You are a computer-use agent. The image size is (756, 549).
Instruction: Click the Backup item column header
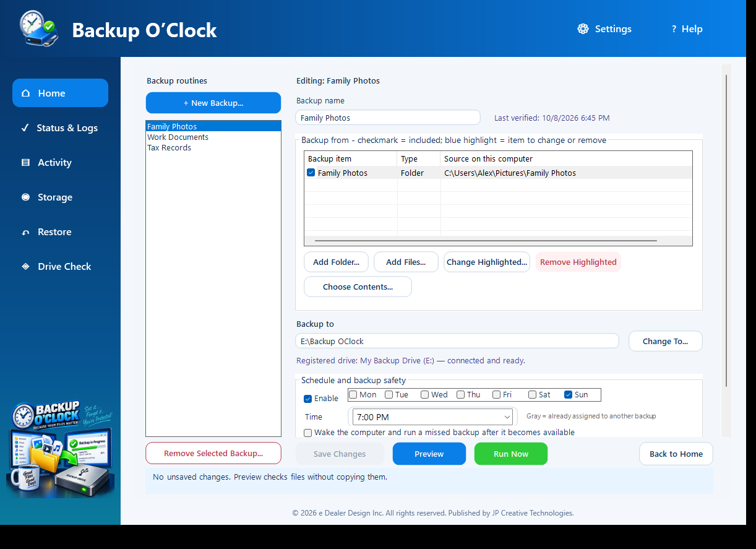coord(351,158)
